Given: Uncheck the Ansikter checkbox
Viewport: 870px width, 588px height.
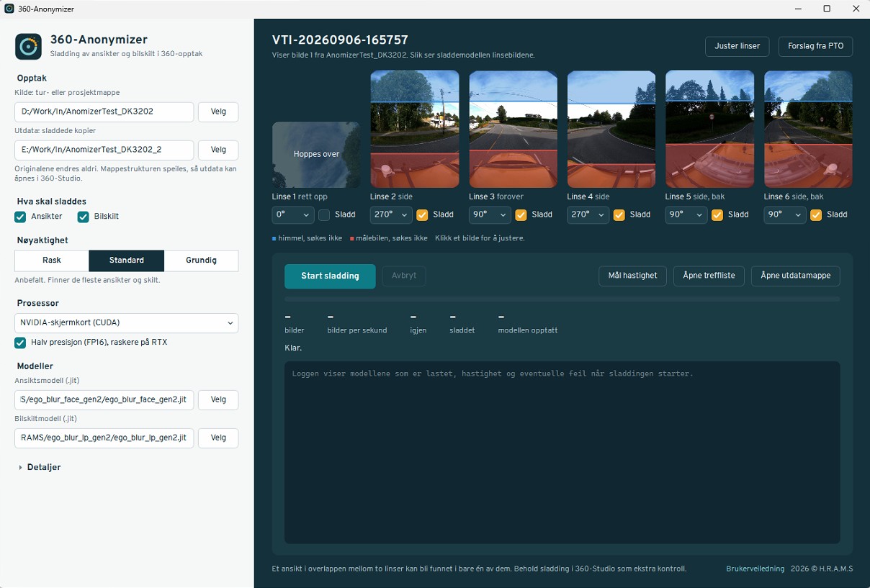Looking at the screenshot, I should point(20,217).
